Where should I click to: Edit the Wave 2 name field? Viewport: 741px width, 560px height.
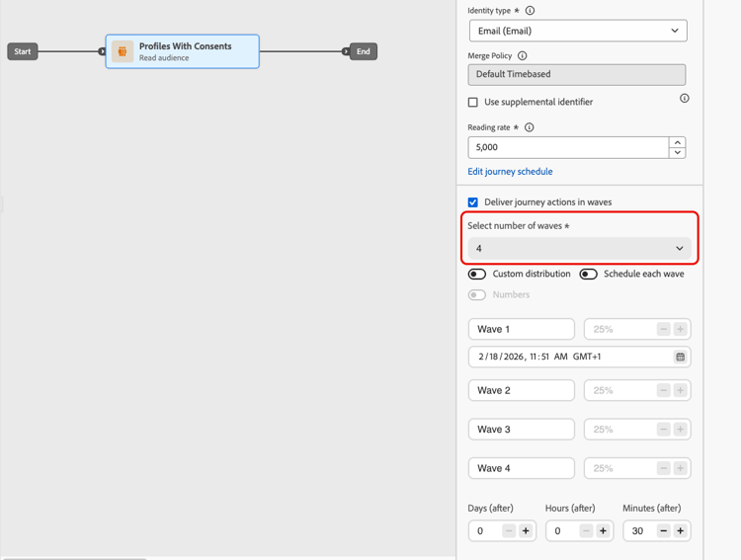point(522,390)
